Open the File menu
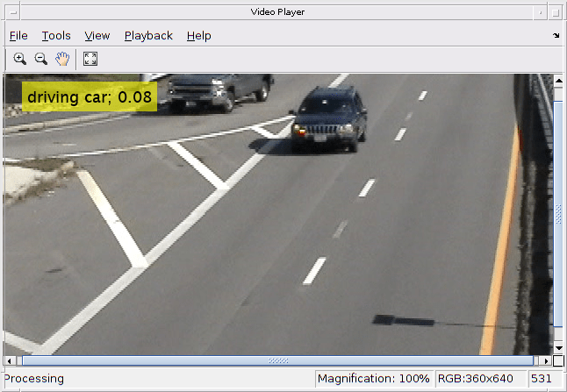The image size is (567, 392). (x=18, y=36)
